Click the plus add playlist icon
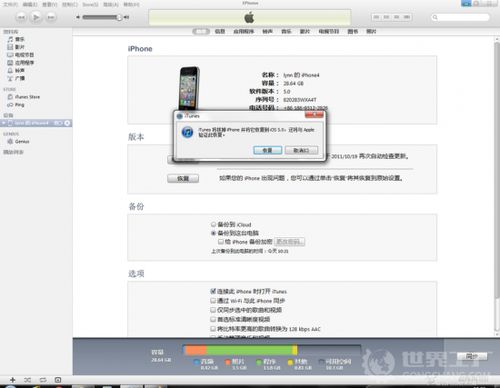The height and width of the screenshot is (388, 500). click(12, 380)
